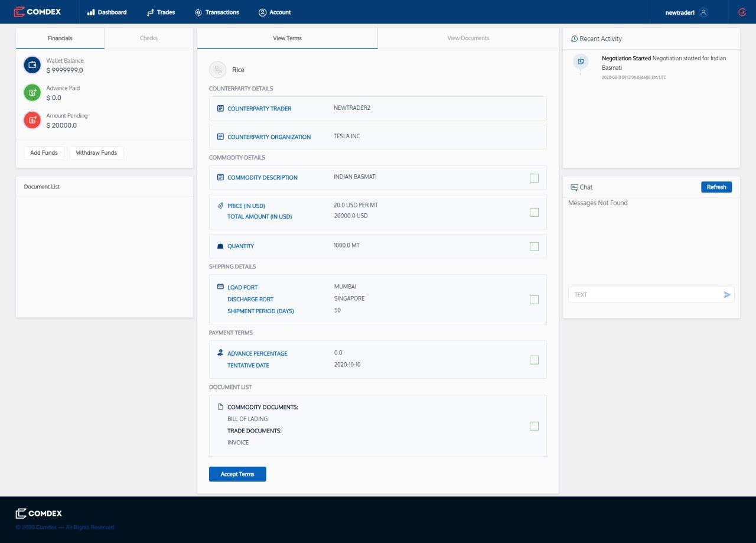This screenshot has height=543, width=756.
Task: Click the Comdex logo in the header
Action: (37, 12)
